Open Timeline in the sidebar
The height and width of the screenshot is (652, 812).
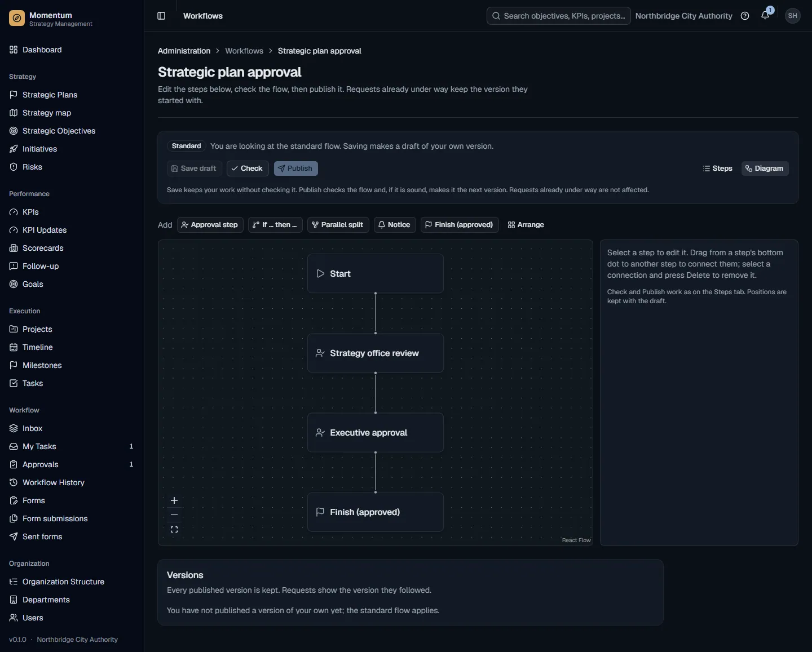(x=72, y=347)
